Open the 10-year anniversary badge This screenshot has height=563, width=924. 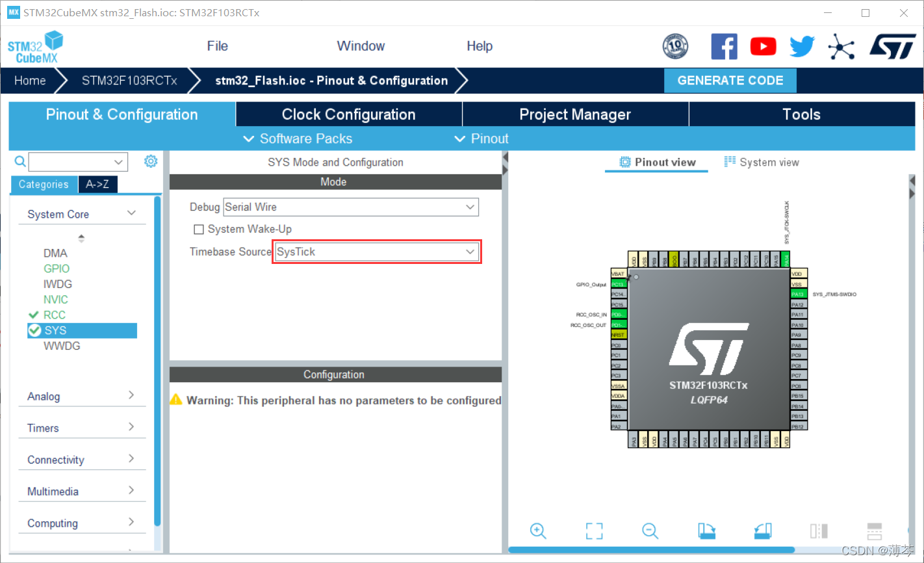[675, 46]
